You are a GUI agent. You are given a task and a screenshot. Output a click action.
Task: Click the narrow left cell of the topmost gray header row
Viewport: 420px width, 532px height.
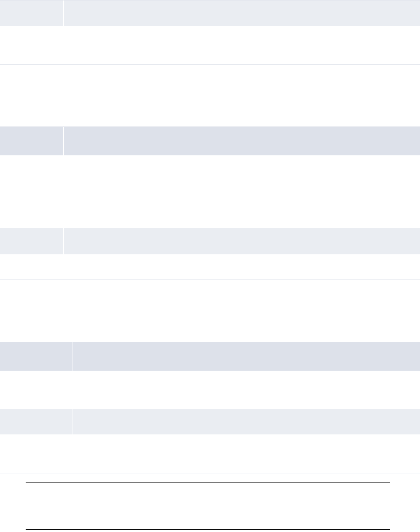tap(31, 13)
